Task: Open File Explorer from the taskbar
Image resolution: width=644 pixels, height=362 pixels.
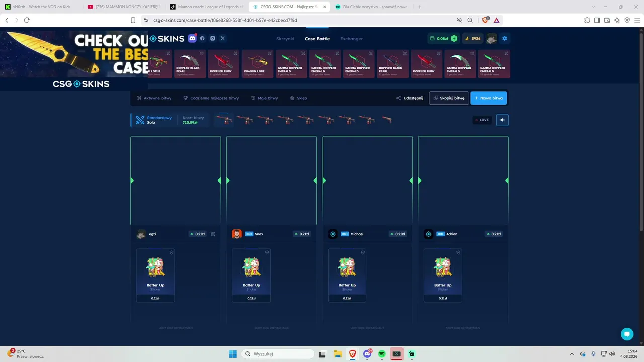Action: [x=337, y=354]
